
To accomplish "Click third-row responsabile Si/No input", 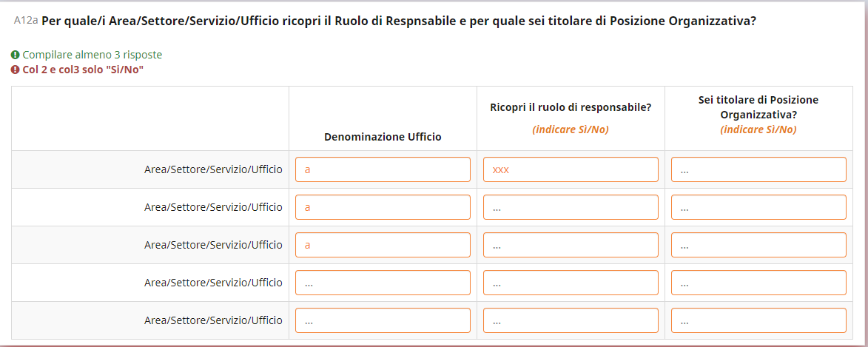I will (x=571, y=245).
